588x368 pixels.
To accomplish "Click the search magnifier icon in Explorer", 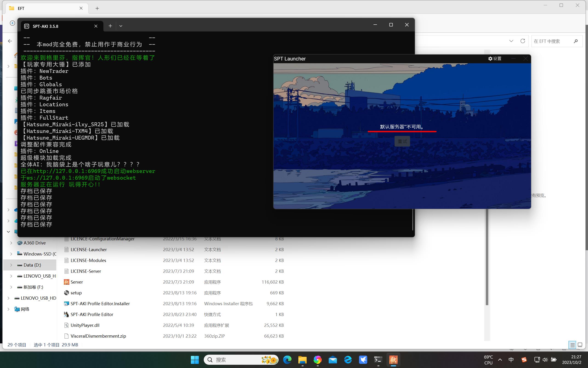I will (x=576, y=41).
